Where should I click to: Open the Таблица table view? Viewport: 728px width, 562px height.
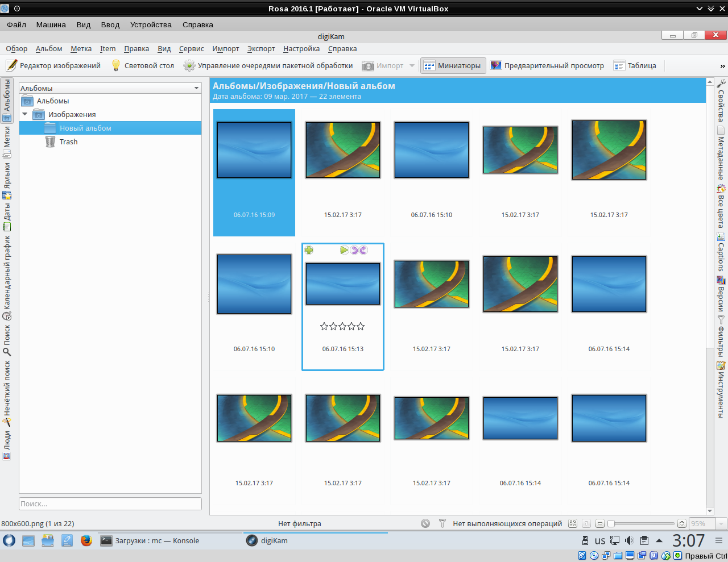pyautogui.click(x=635, y=66)
